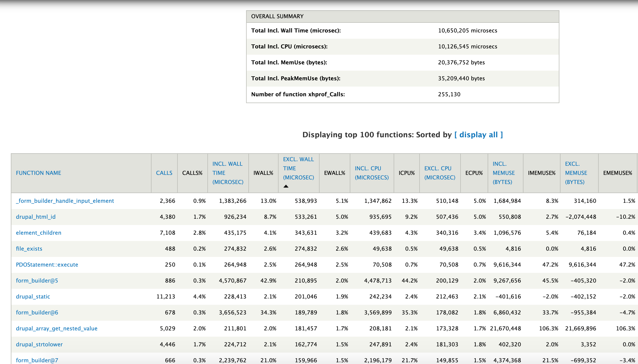Select calls value 7,108 for element_children

167,233
